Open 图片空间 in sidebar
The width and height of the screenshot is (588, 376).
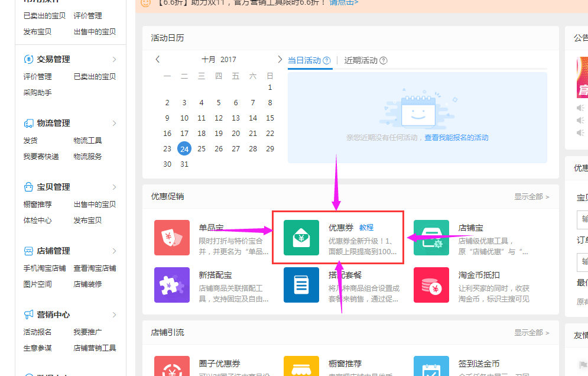click(x=37, y=284)
